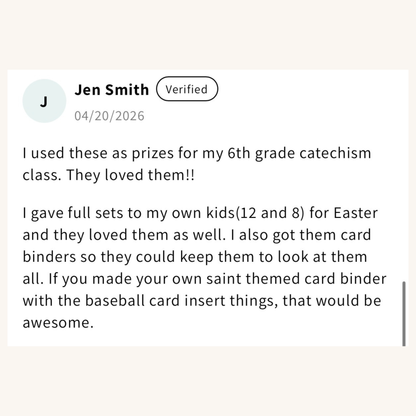Viewport: 416px width, 416px height.
Task: Click the final word "awesome."
Action: pos(58,323)
